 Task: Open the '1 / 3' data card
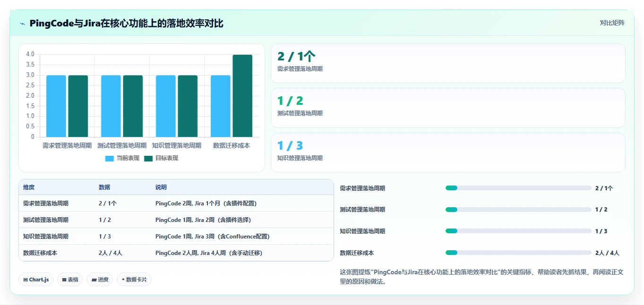[448, 152]
